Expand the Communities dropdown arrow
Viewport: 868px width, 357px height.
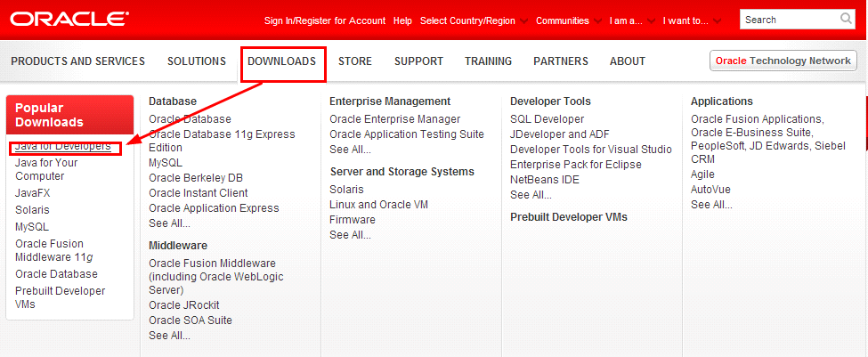point(598,21)
